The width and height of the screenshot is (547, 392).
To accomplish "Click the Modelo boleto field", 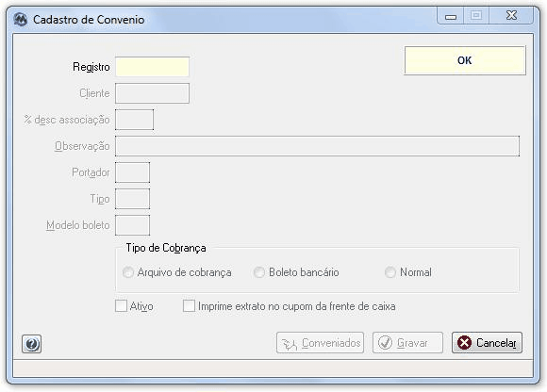I will pyautogui.click(x=133, y=225).
